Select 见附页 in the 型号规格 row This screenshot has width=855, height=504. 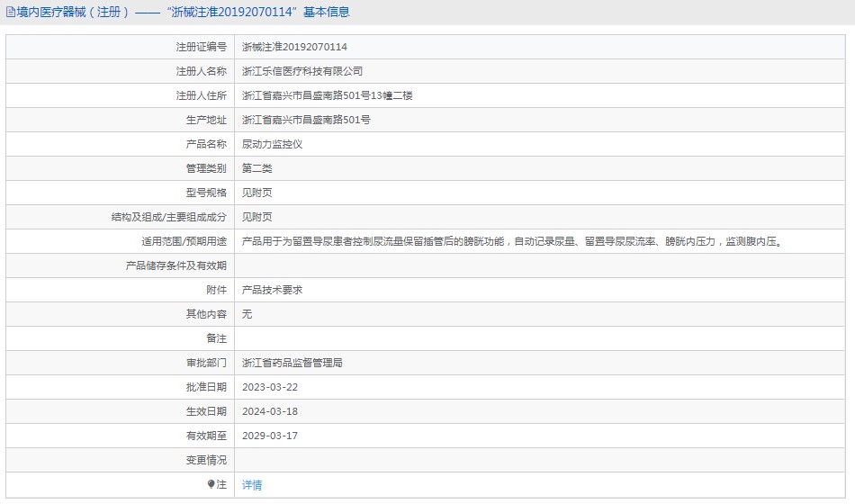[256, 193]
